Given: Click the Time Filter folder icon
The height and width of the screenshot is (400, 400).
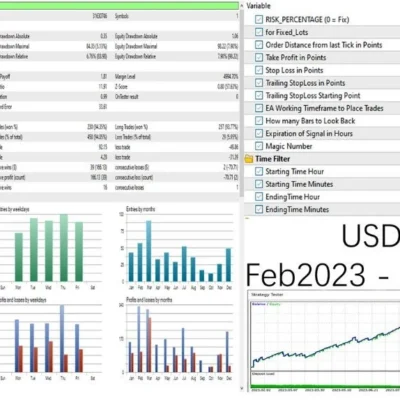Looking at the screenshot, I should [249, 159].
